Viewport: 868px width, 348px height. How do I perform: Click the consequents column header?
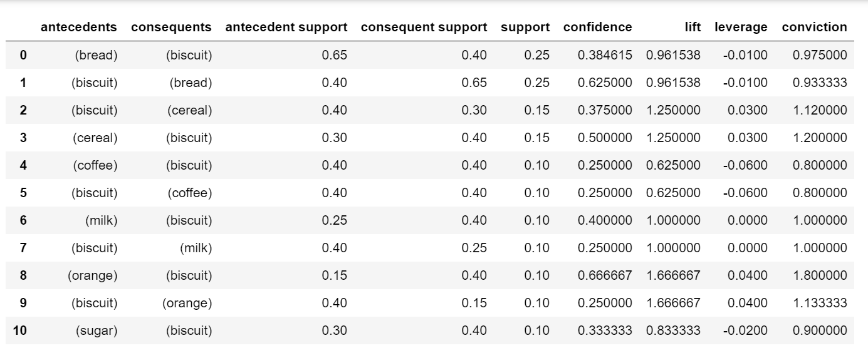click(171, 28)
